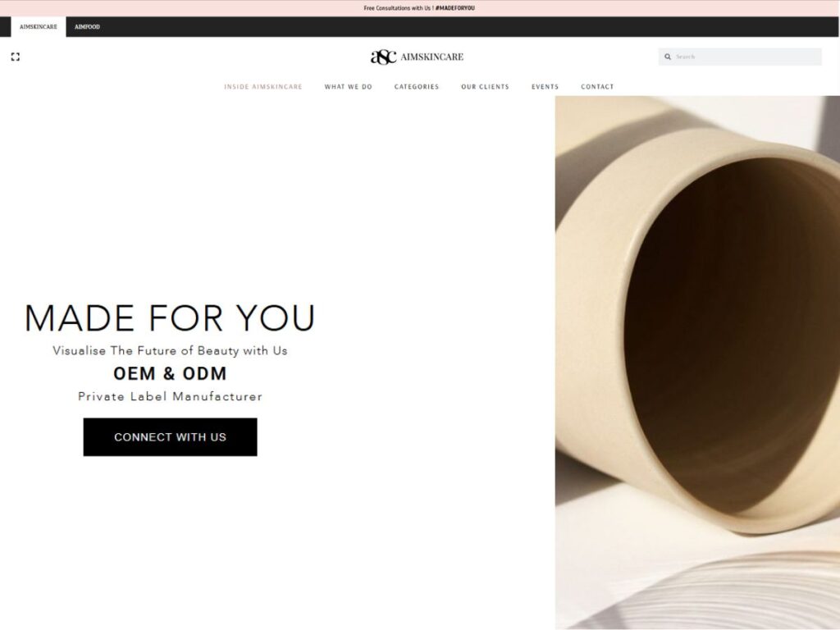
Task: Click the #MADEFORYOU hashtag in banner
Action: click(454, 8)
